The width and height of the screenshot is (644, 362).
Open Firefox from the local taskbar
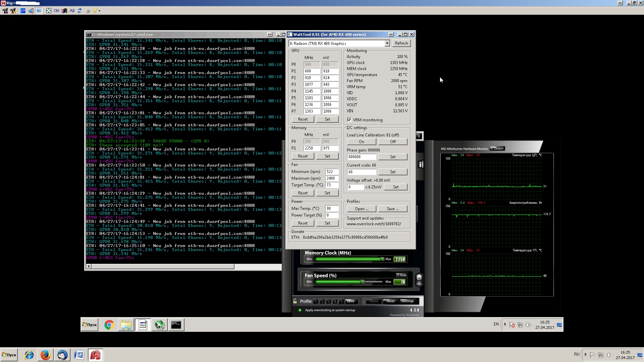pyautogui.click(x=46, y=355)
